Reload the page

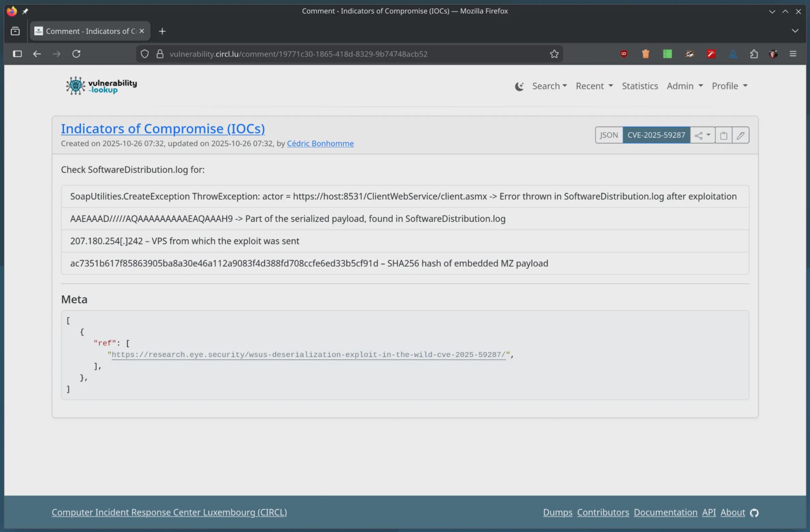pos(76,54)
